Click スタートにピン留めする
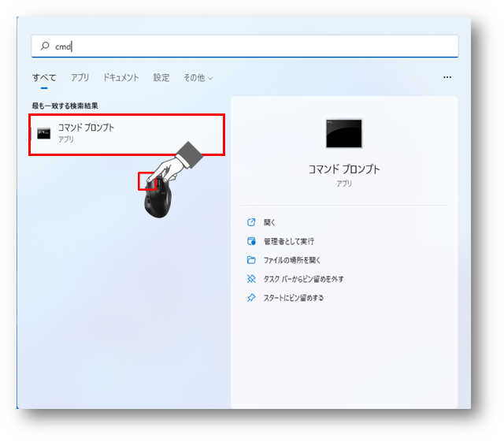Image resolution: width=504 pixels, height=442 pixels. point(294,298)
